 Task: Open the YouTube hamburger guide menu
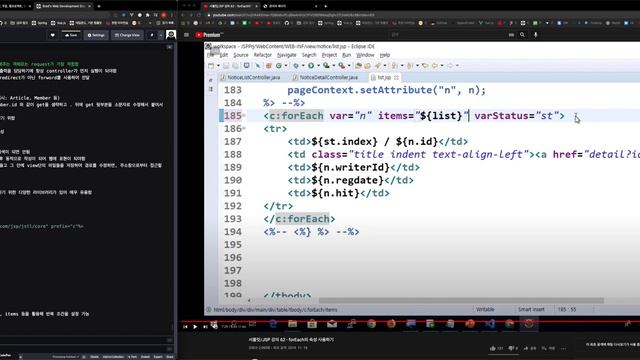coord(186,35)
